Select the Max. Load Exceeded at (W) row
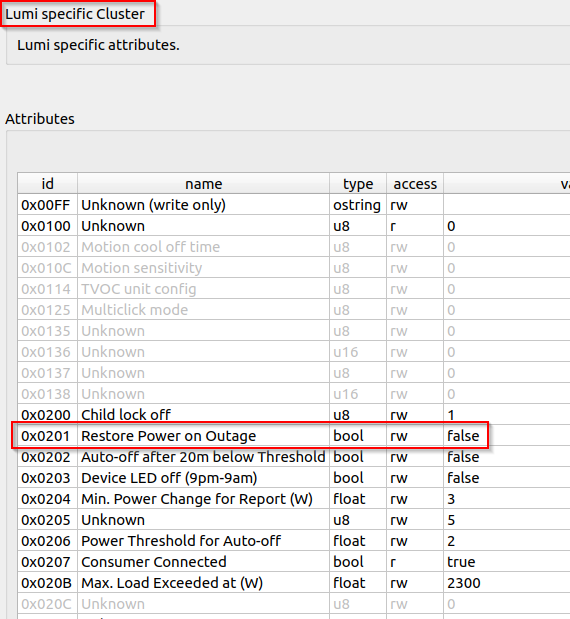The image size is (570, 619). 294,583
